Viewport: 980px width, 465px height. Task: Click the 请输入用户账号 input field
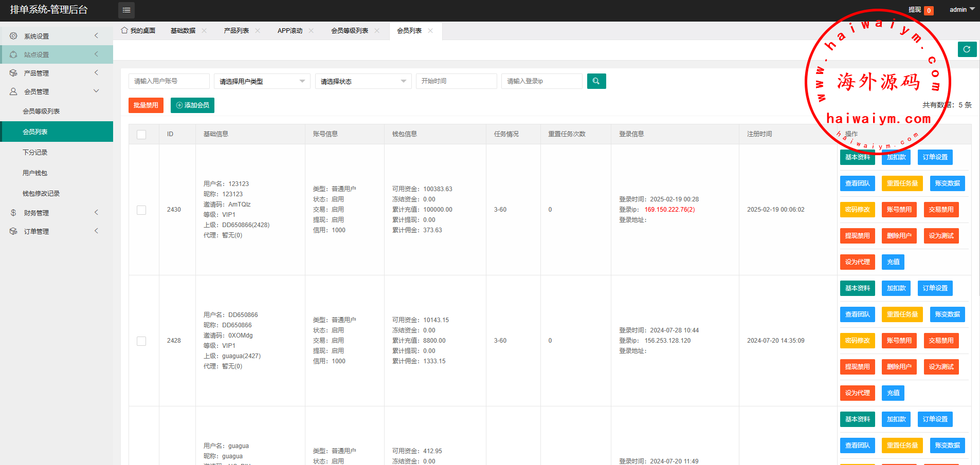pos(169,81)
